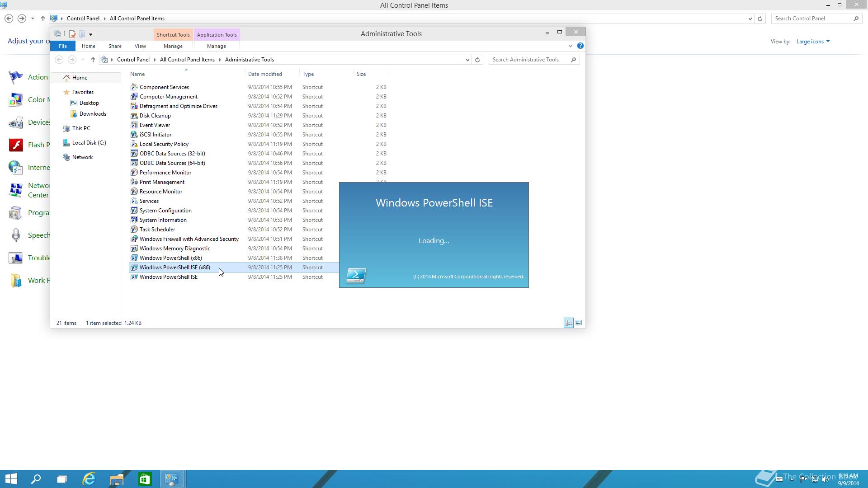868x488 pixels.
Task: Click All Control Panel Items breadcrumb in Administrative Tools
Action: coord(187,60)
